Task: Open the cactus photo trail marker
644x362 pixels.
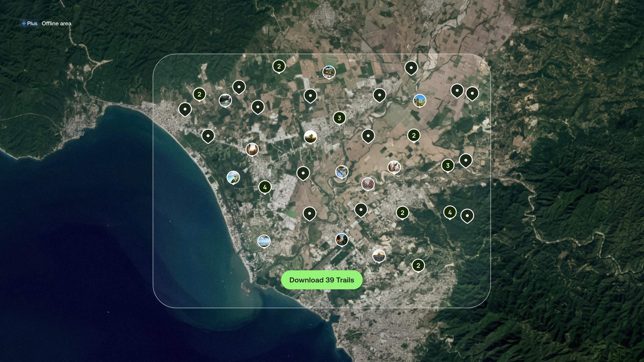Action: (419, 100)
